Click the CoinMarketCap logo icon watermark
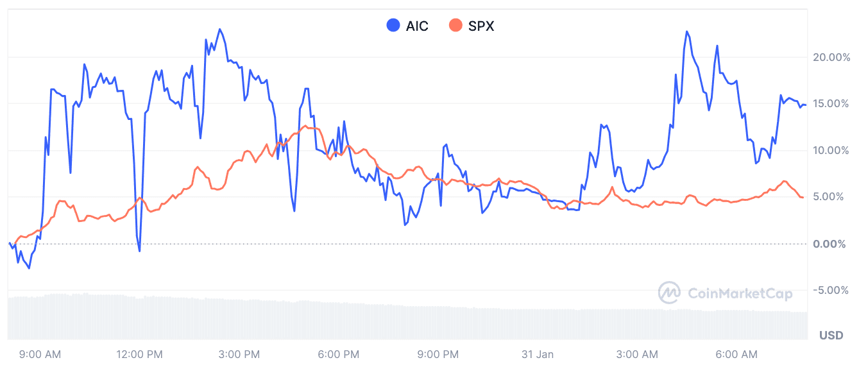The image size is (868, 376). click(x=670, y=293)
